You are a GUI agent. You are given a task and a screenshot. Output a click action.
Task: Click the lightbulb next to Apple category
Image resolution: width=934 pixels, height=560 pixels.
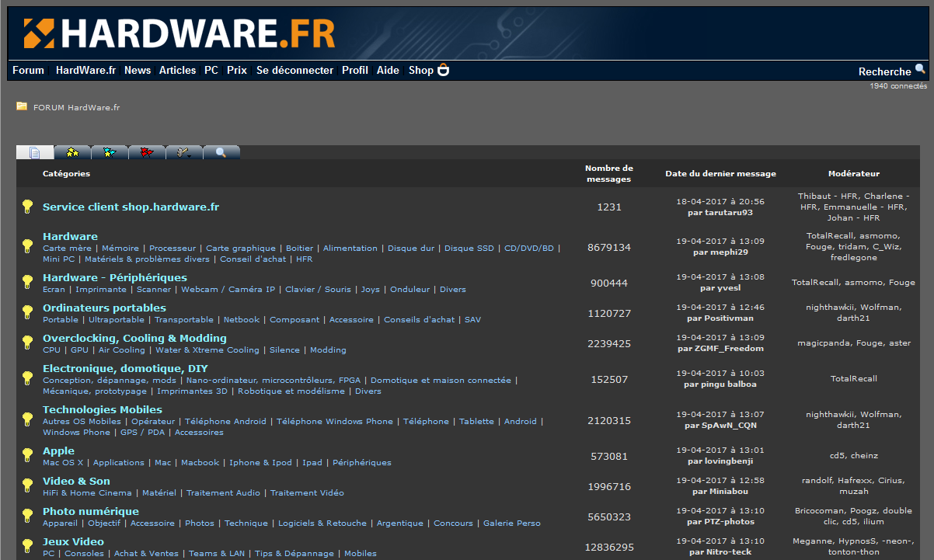(27, 456)
